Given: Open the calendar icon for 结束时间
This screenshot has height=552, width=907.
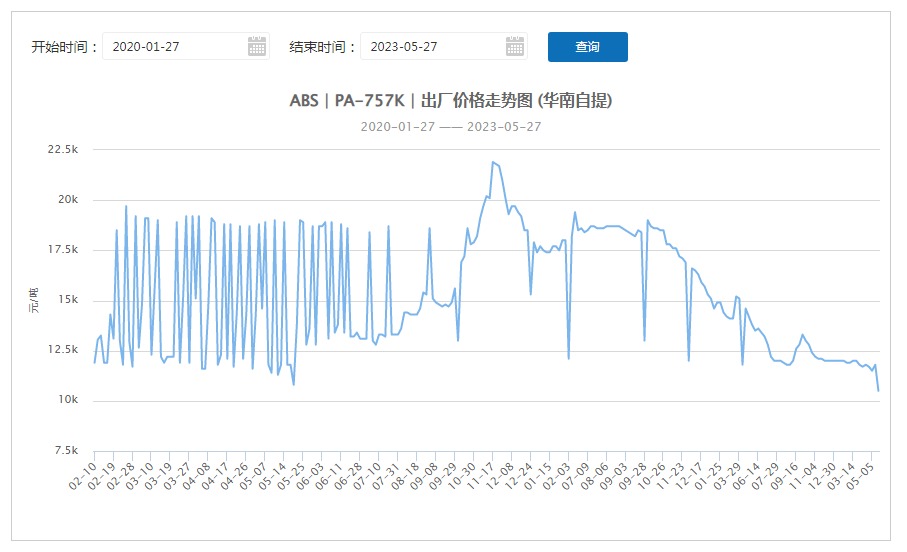Looking at the screenshot, I should [x=515, y=46].
